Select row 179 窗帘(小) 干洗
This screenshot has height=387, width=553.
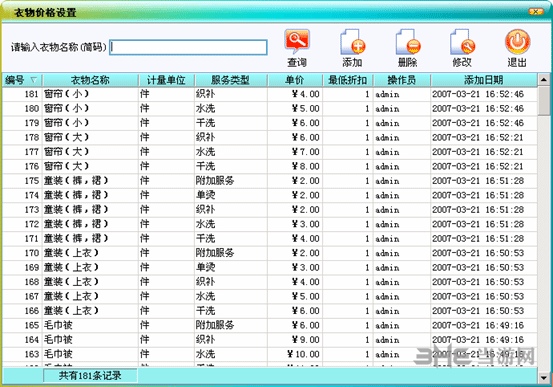click(x=269, y=123)
